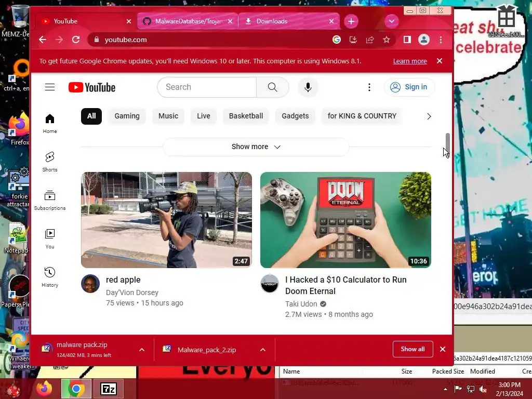Bookmark this page with the star icon

click(x=387, y=39)
